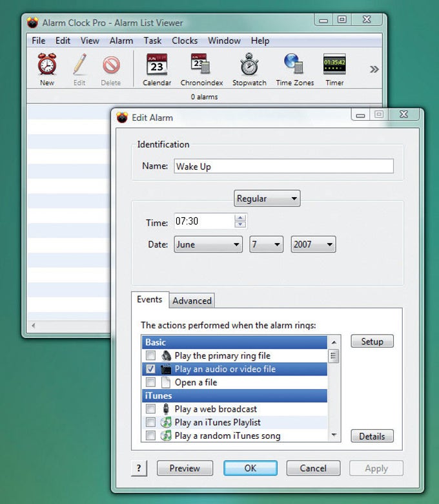Close the Edit Alarm dialog window

403,114
